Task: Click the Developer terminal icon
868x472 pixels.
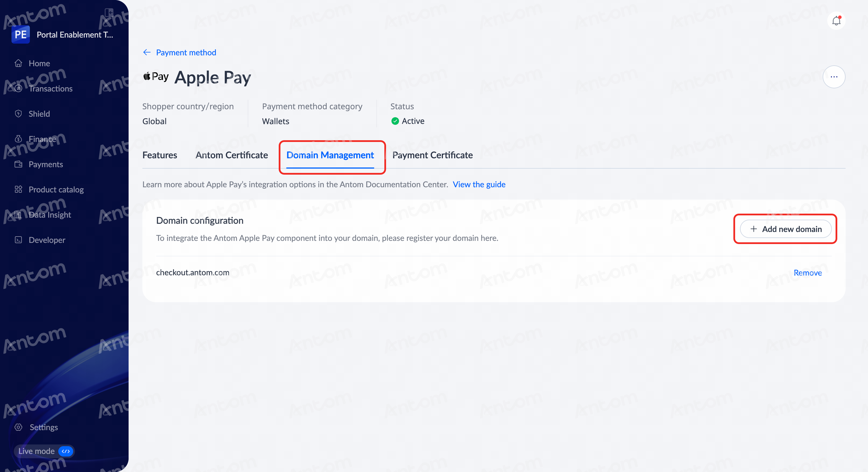Action: (x=19, y=240)
